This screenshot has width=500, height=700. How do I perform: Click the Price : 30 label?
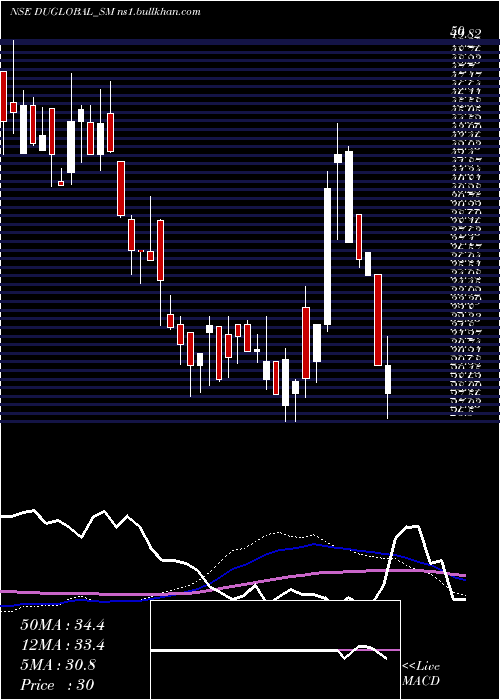57,684
